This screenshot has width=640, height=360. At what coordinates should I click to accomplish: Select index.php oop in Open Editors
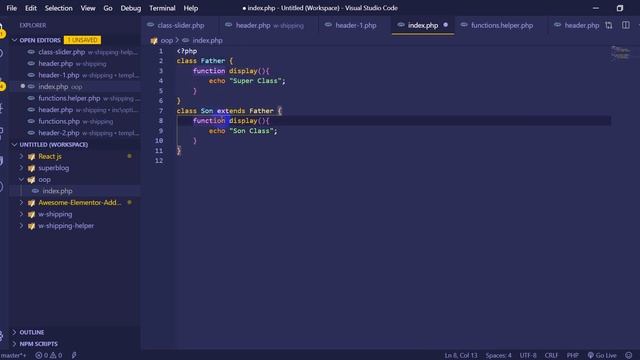[75, 87]
